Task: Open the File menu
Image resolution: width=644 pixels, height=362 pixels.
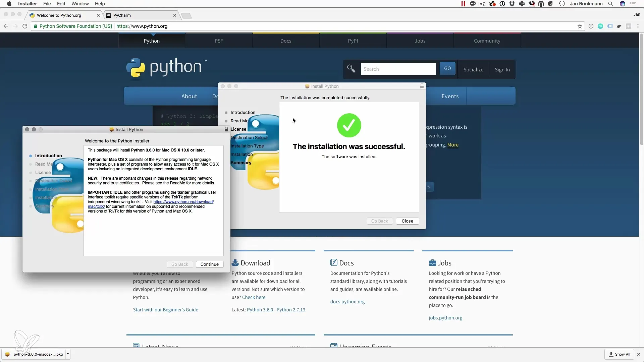Action: tap(47, 4)
